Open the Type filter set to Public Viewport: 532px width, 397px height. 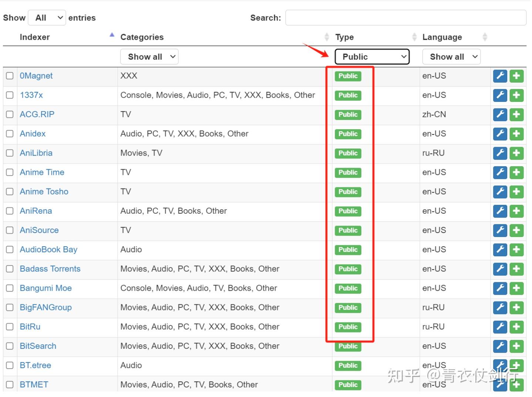[372, 57]
